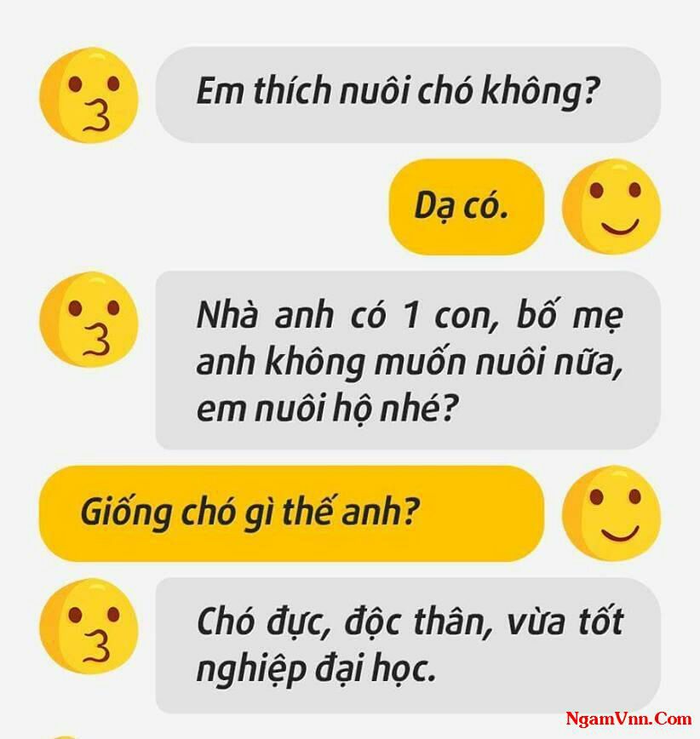Image resolution: width=700 pixels, height=739 pixels.
Task: Click the number "1" in the third message
Action: [411, 315]
